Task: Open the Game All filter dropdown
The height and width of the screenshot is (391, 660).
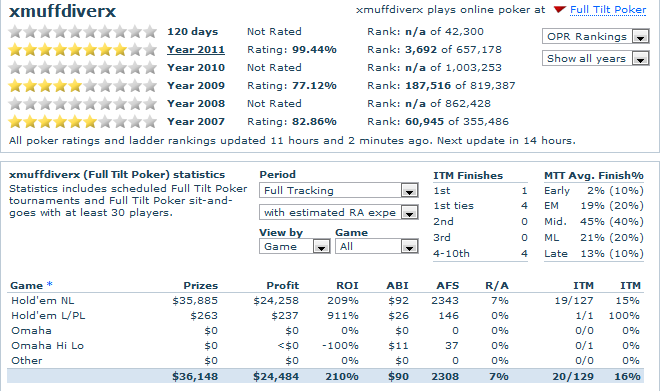Action: click(x=377, y=247)
